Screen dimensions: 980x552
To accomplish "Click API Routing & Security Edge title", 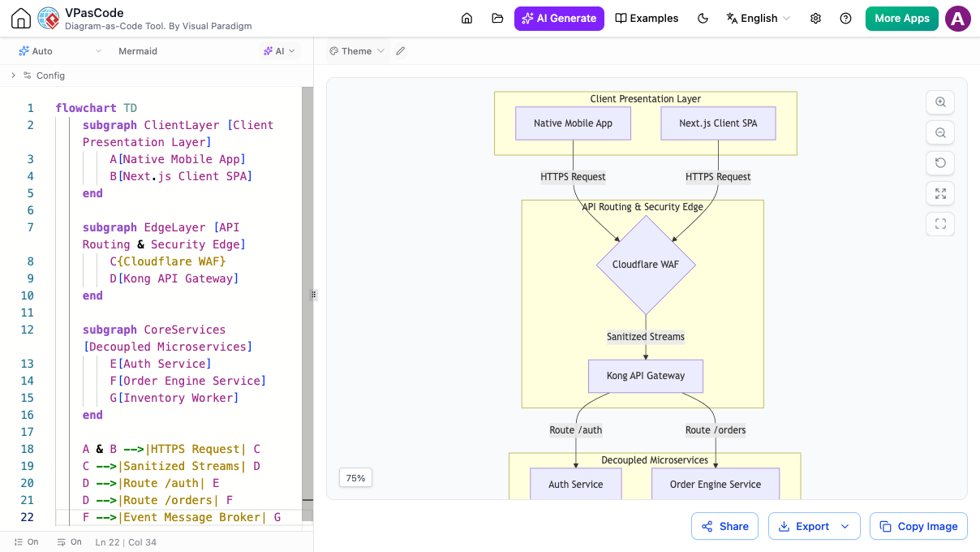I will 643,207.
